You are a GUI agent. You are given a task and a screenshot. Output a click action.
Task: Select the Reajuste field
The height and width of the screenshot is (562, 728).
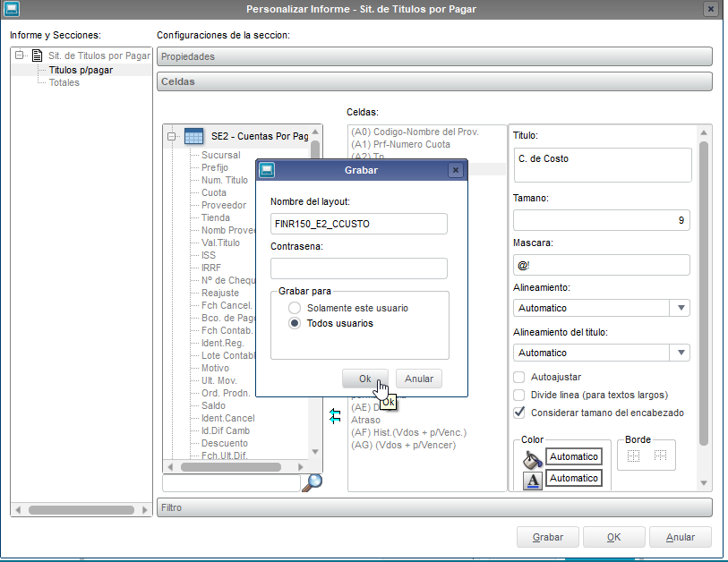(220, 293)
